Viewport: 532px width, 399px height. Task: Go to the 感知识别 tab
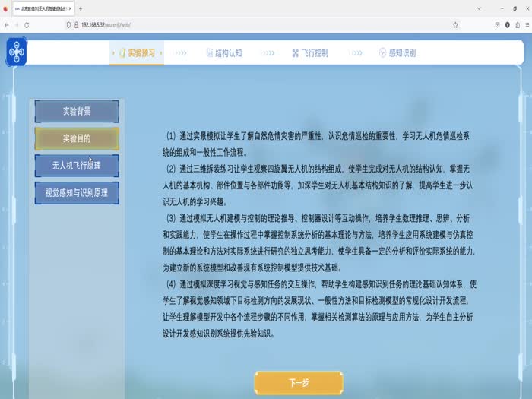(x=397, y=53)
